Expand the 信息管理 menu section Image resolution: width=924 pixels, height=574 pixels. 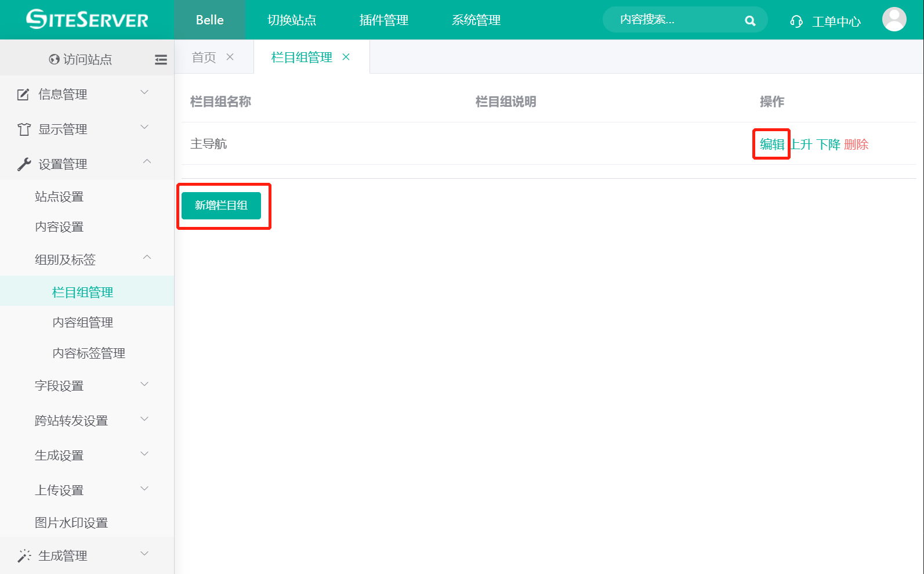[87, 94]
